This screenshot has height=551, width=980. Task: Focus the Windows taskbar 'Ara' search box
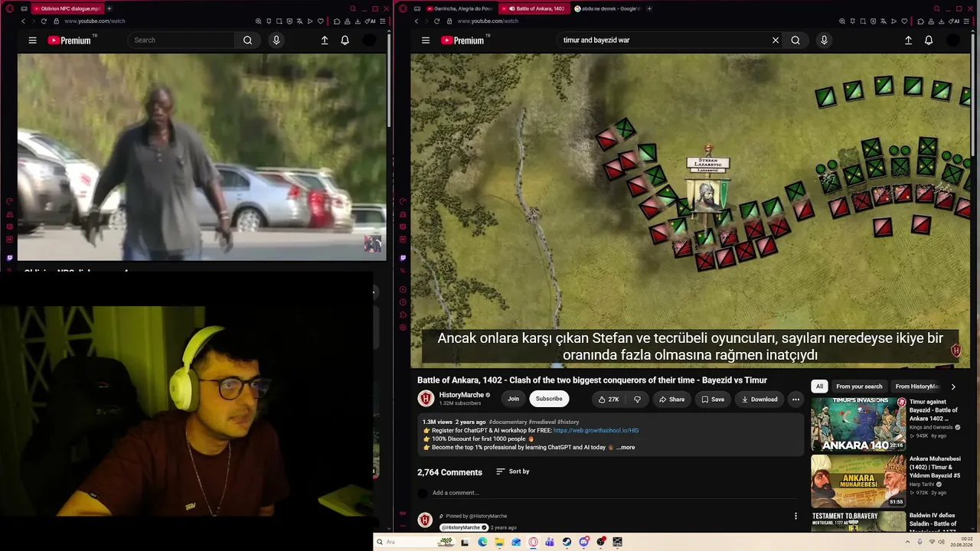(x=415, y=543)
